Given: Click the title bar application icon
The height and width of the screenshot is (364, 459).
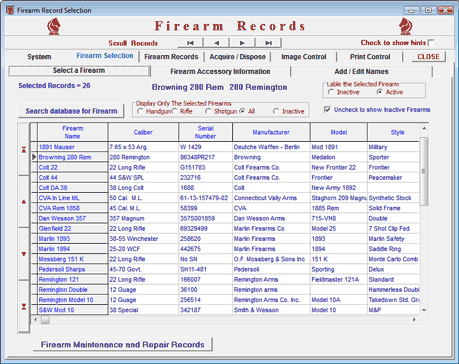Looking at the screenshot, I should tap(10, 10).
